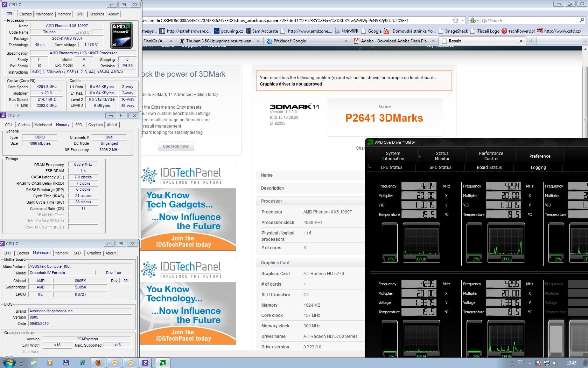The height and width of the screenshot is (368, 588).
Task: Click the CPU0 usage graph
Action: 421,243
